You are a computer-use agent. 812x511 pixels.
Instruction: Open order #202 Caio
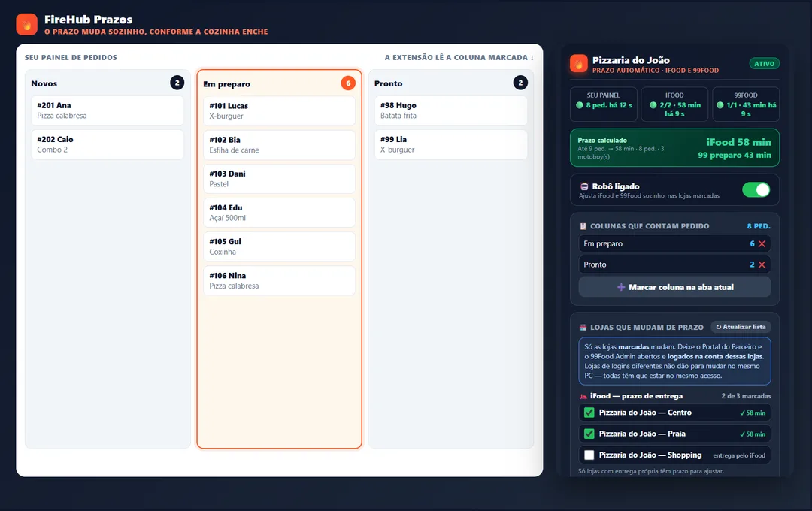click(x=108, y=144)
